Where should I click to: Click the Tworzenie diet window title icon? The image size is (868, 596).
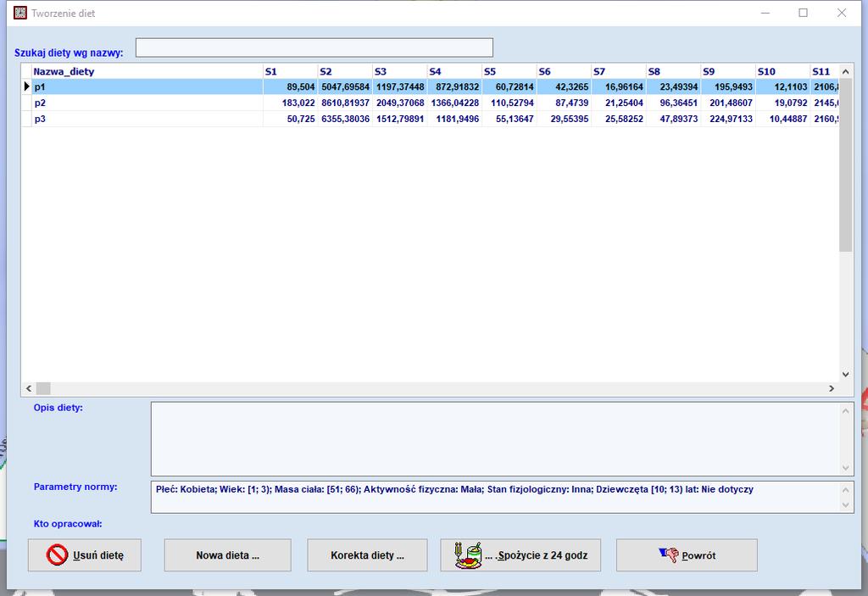20,13
